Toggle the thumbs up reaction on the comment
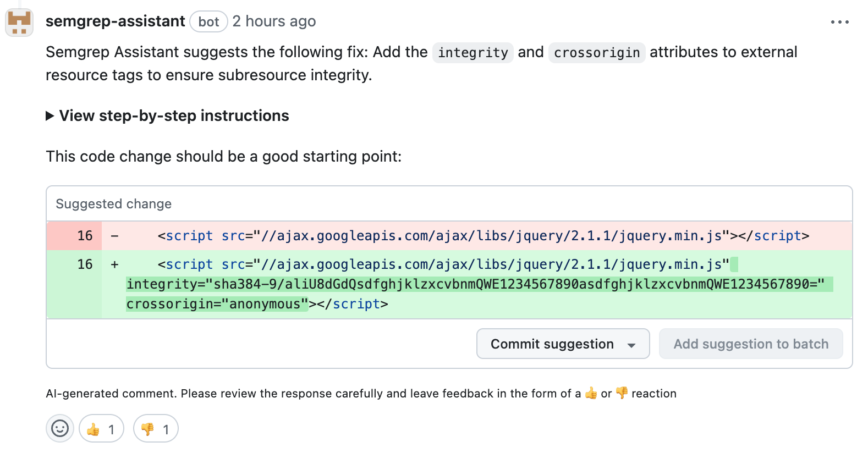 tap(101, 428)
